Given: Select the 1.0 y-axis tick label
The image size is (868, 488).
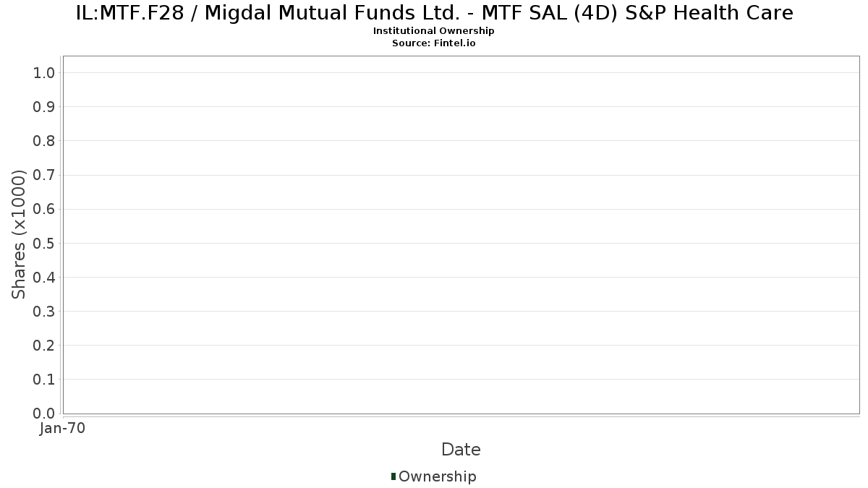Looking at the screenshot, I should pos(45,72).
